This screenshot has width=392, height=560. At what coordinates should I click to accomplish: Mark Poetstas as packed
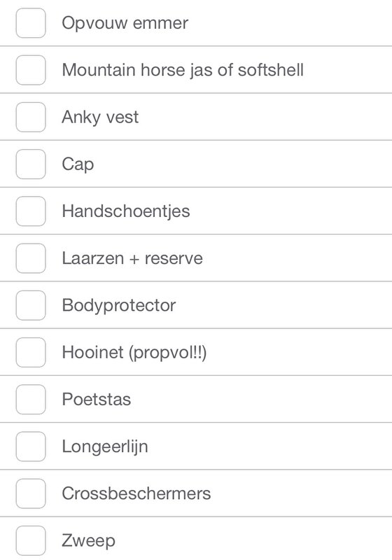[31, 399]
